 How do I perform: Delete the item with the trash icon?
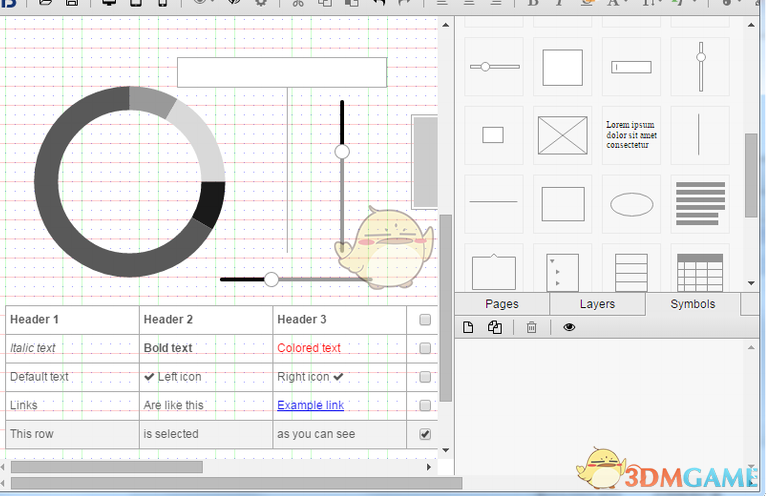532,327
